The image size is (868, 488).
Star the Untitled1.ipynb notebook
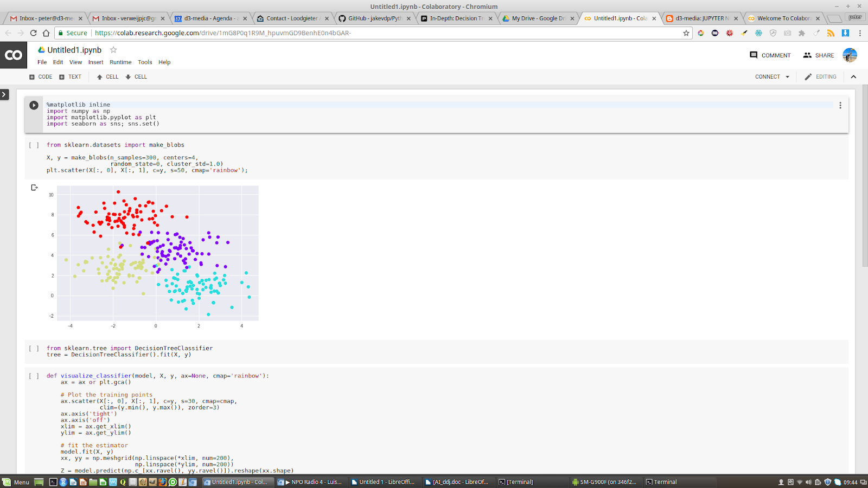pos(113,49)
